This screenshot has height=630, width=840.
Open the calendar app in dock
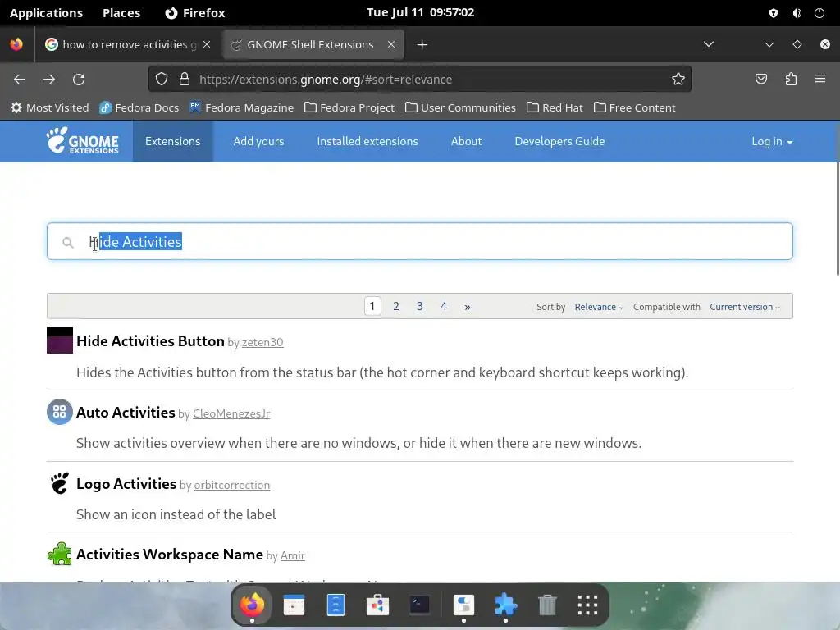click(294, 605)
